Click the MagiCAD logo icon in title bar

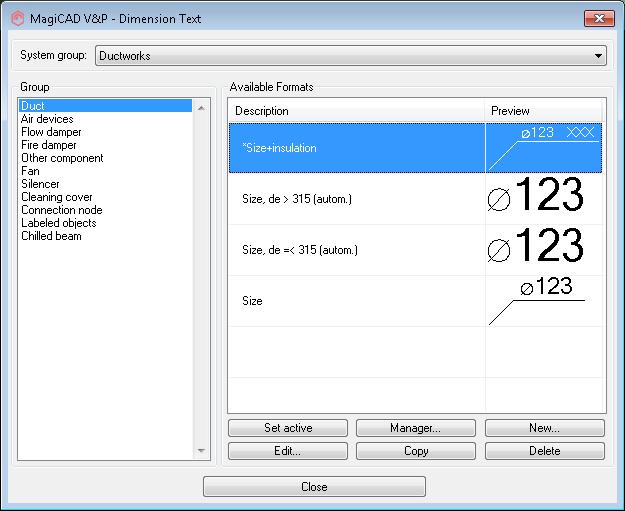pyautogui.click(x=18, y=19)
